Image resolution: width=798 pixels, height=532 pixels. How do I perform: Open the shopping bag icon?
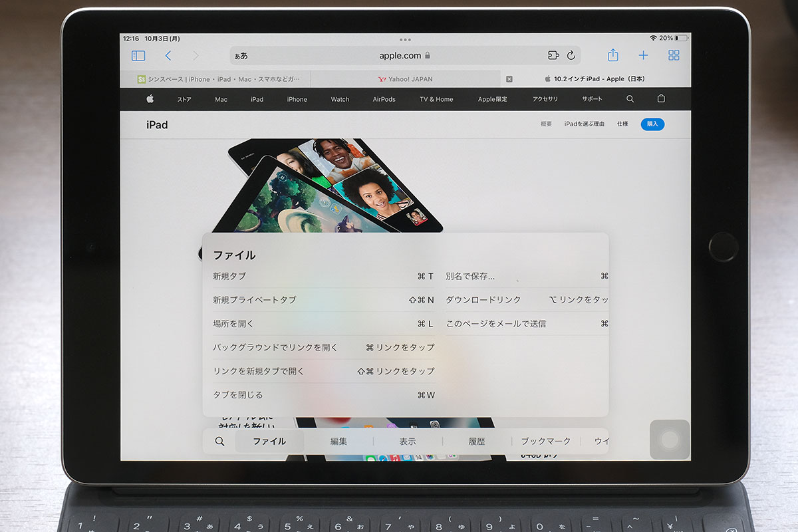tap(661, 98)
